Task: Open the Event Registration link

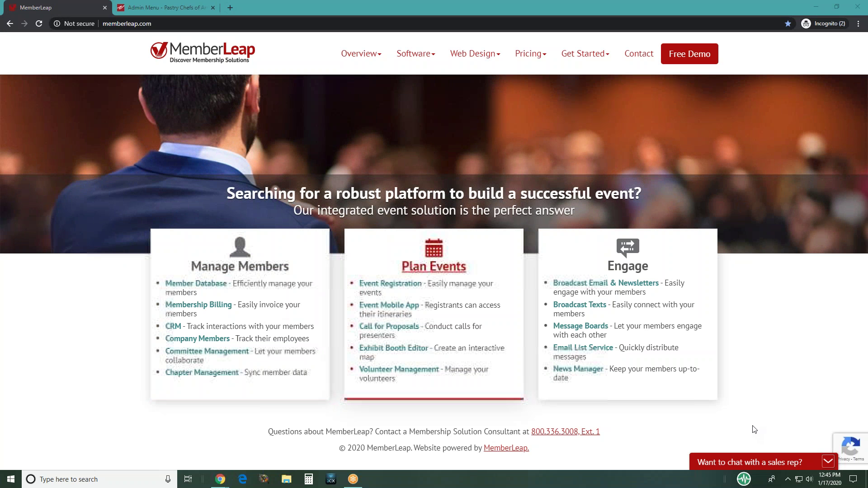Action: tap(390, 283)
